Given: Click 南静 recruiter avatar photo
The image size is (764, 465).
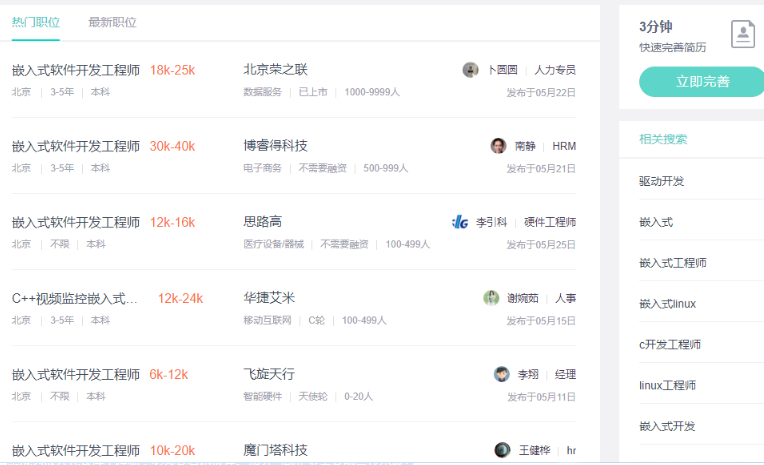Looking at the screenshot, I should click(498, 146).
